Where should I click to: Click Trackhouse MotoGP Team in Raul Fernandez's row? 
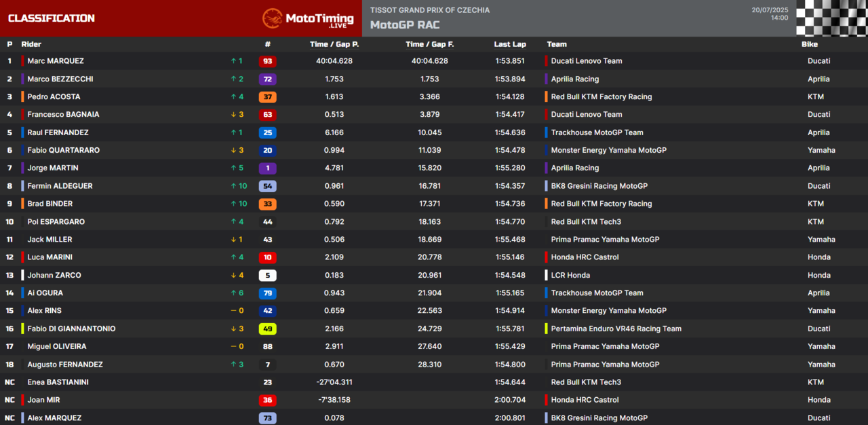pyautogui.click(x=597, y=132)
